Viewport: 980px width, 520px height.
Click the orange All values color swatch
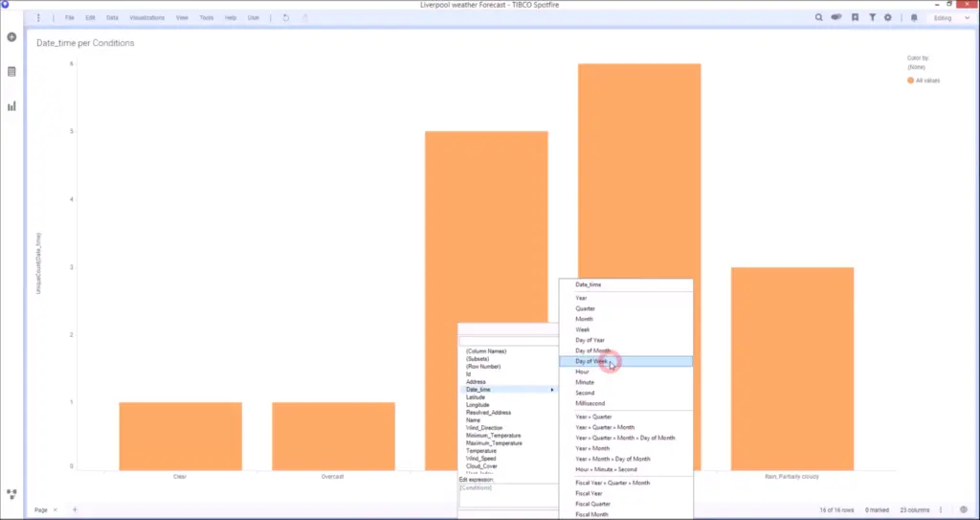910,80
